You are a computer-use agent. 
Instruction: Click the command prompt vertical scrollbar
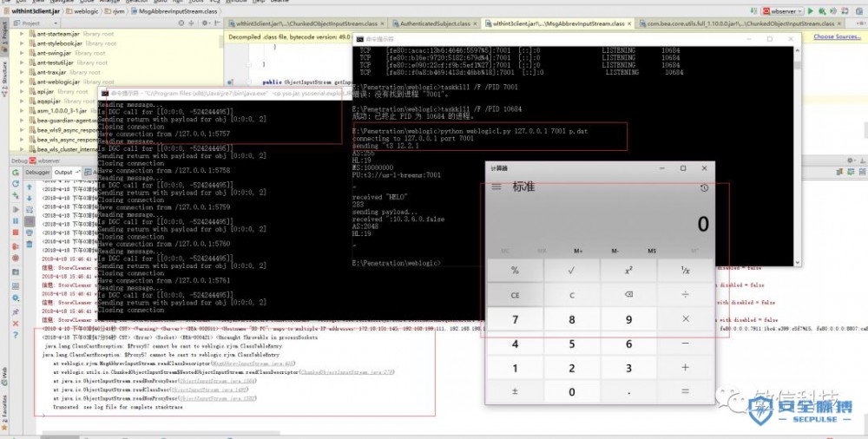797,155
